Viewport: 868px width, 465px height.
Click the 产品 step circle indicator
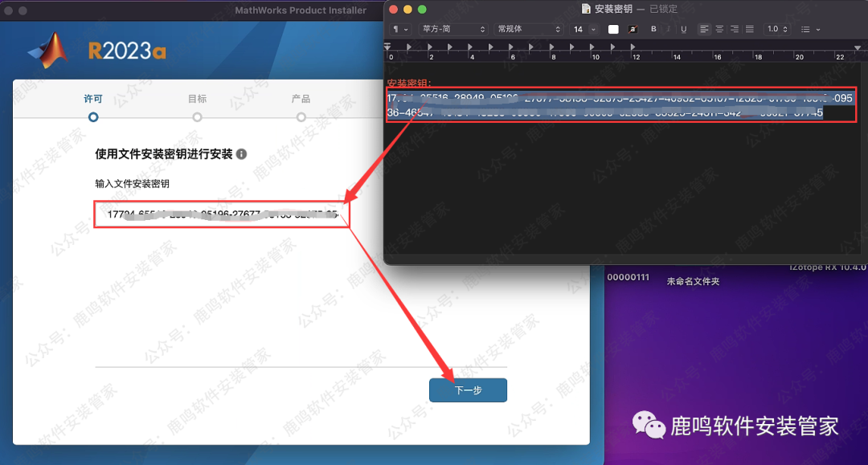point(301,117)
